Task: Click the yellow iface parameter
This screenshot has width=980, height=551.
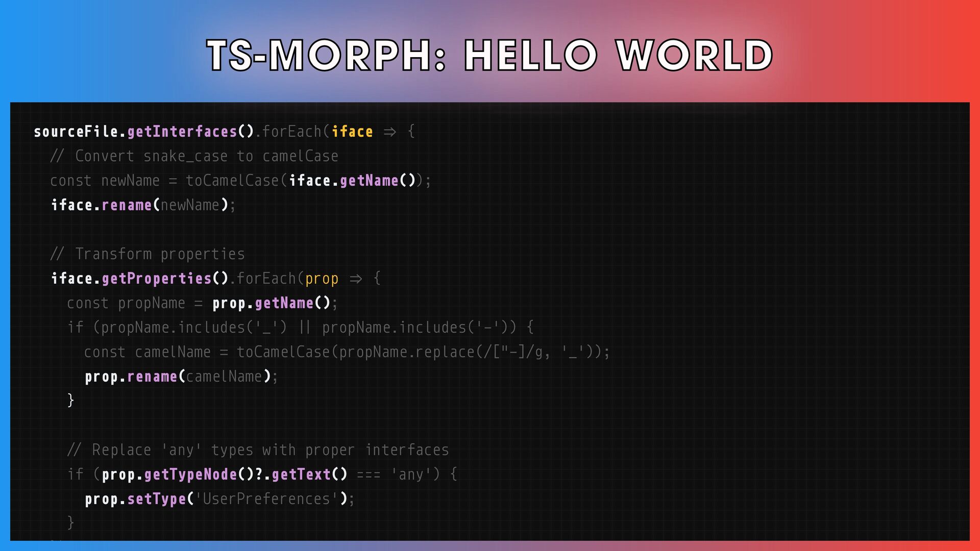Action: point(352,132)
